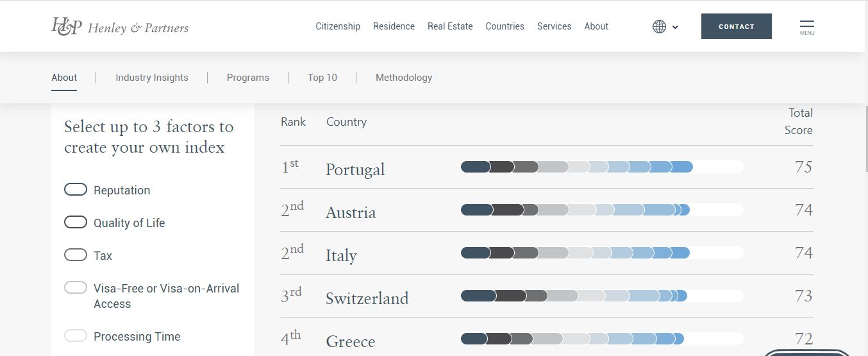Image resolution: width=868 pixels, height=356 pixels.
Task: Open the Citizenship menu
Action: click(338, 26)
